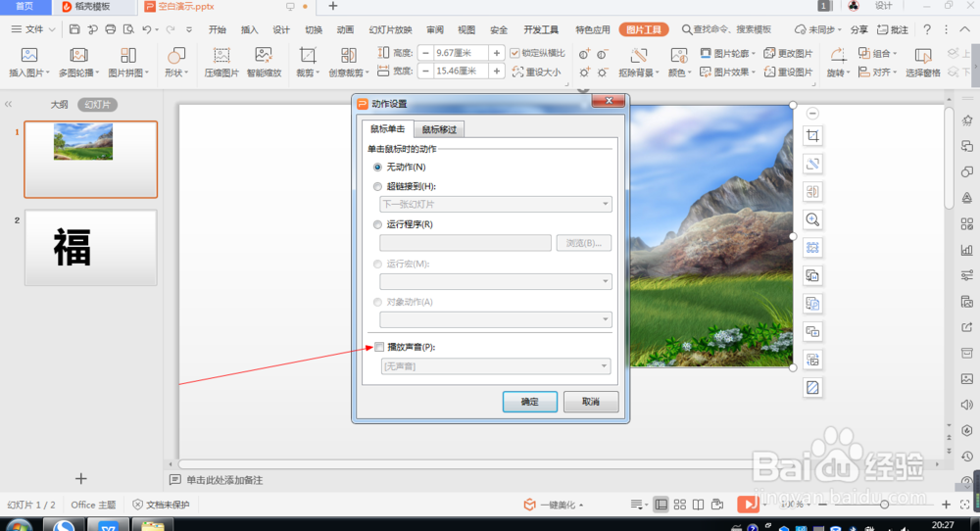Open the hyperlink target dropdown (下一张幻灯片)
Viewport: 980px width, 531px height.
pos(496,205)
